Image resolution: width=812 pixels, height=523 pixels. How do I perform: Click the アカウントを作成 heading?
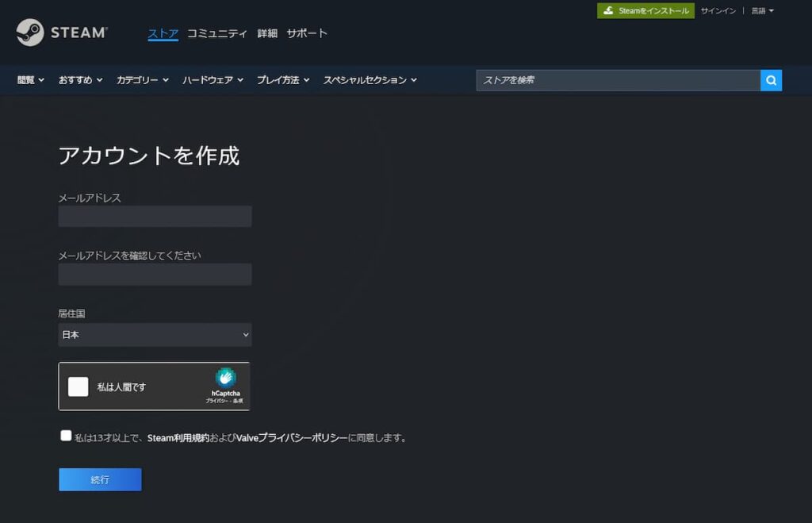coord(148,156)
